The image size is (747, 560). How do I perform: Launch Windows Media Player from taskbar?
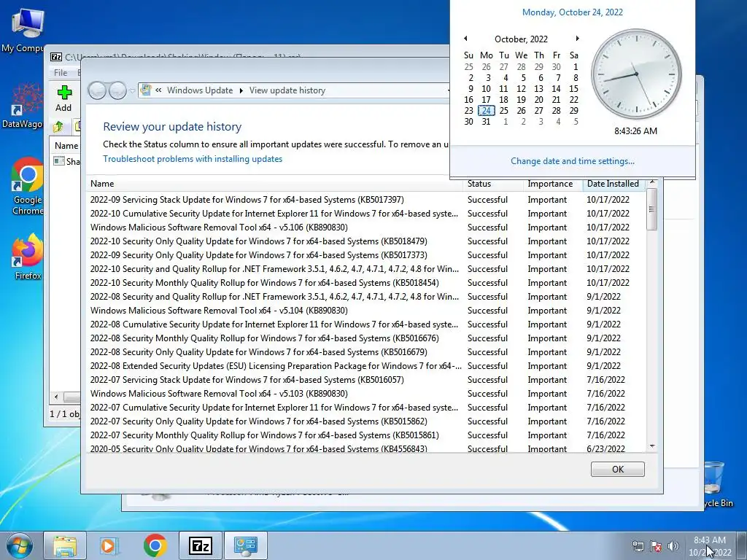point(109,545)
